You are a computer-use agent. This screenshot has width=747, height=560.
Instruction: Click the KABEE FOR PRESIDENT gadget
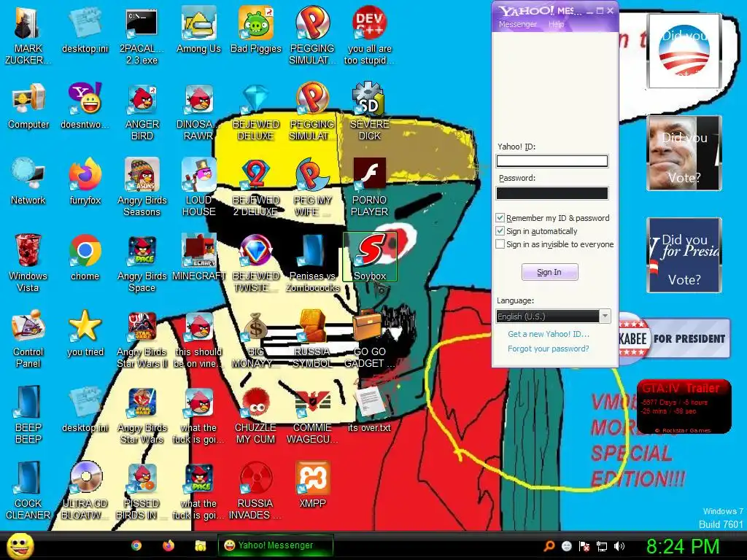pos(674,338)
